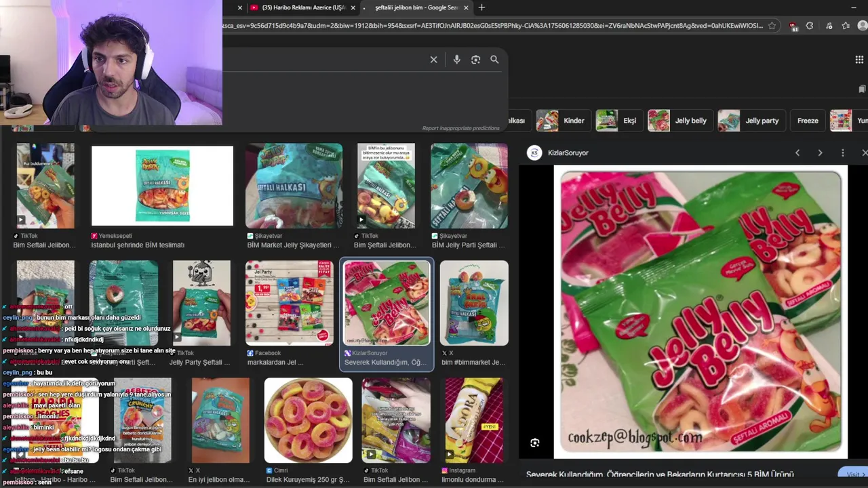This screenshot has height=488, width=868.
Task: Switch to the Haribo Reklamı Azerice tab
Action: 304,7
